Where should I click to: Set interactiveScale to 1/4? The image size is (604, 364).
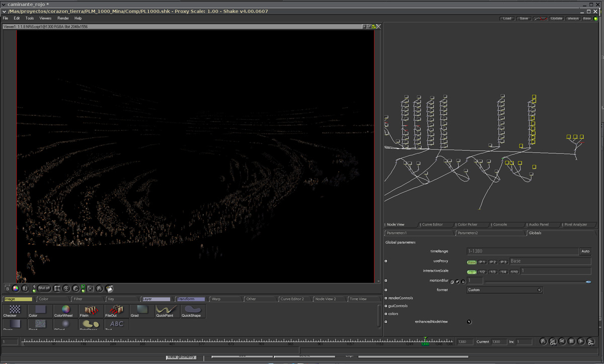pos(503,271)
